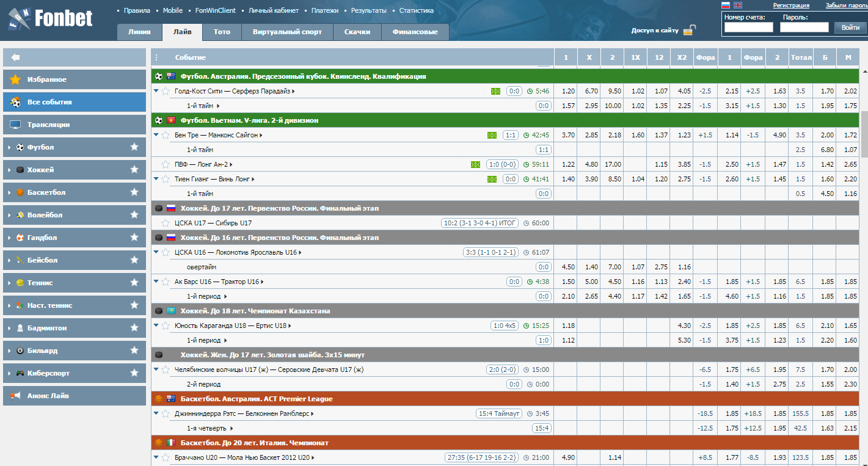Switch to the Линия tab

point(140,32)
